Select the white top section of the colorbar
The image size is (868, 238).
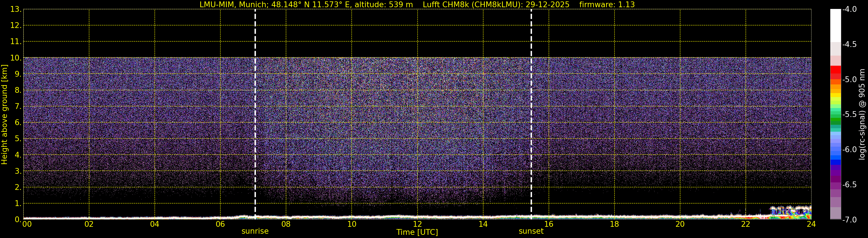click(835, 25)
